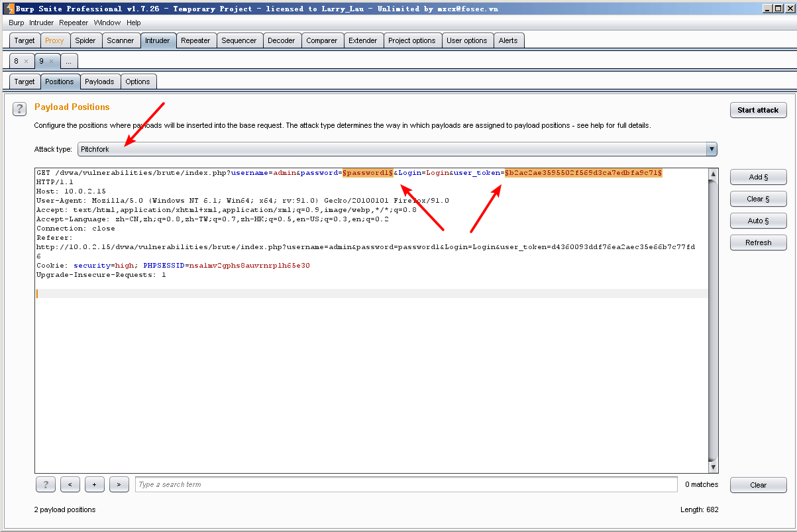
Task: Click the plus search options button
Action: pyautogui.click(x=94, y=484)
